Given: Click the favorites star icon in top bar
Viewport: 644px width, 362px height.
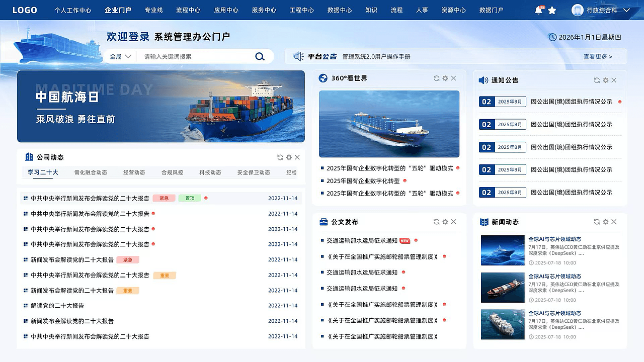Looking at the screenshot, I should tap(552, 10).
